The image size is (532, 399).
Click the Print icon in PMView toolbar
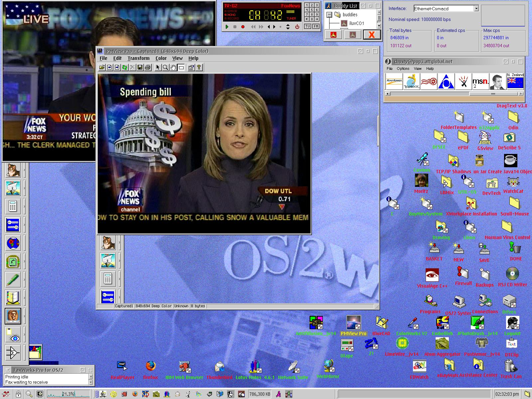click(x=148, y=67)
